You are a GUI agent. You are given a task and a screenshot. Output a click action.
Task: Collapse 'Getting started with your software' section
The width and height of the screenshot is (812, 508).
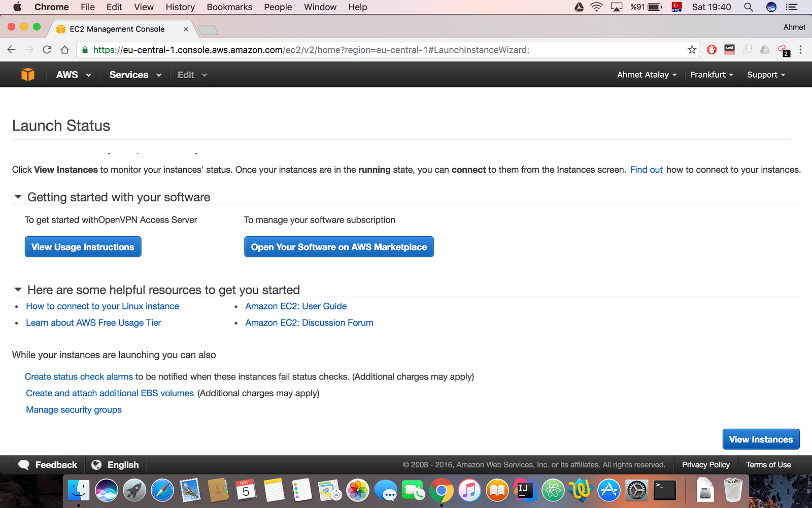pos(18,197)
